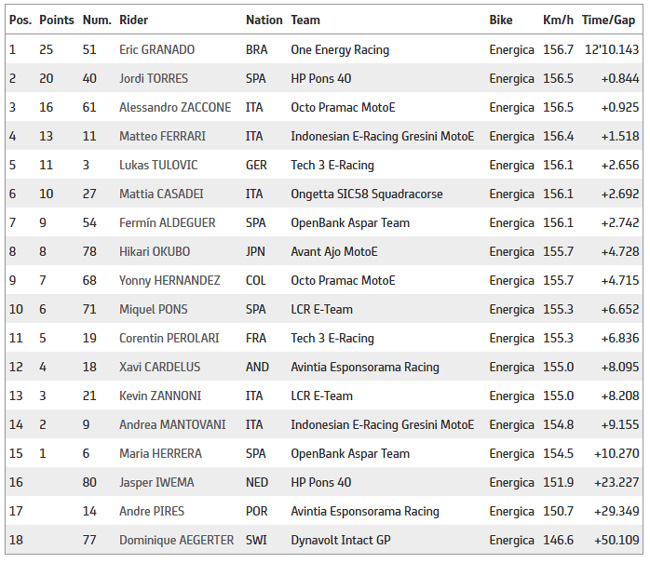Select Hikari OKUBO's row
650x563 pixels.
point(154,252)
